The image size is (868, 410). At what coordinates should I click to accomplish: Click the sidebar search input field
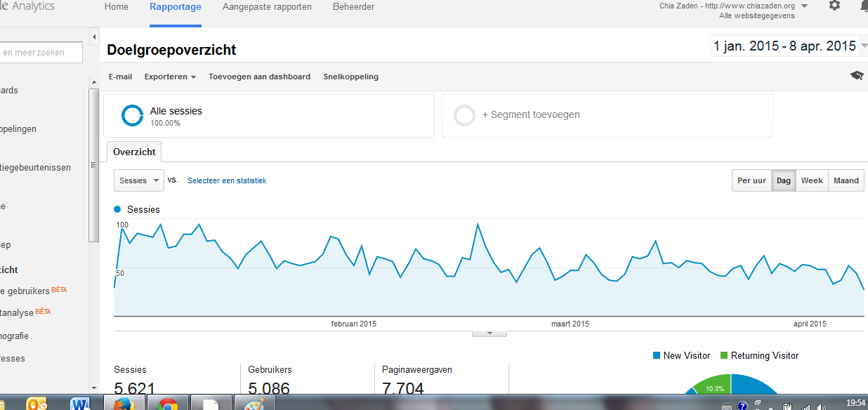point(41,52)
